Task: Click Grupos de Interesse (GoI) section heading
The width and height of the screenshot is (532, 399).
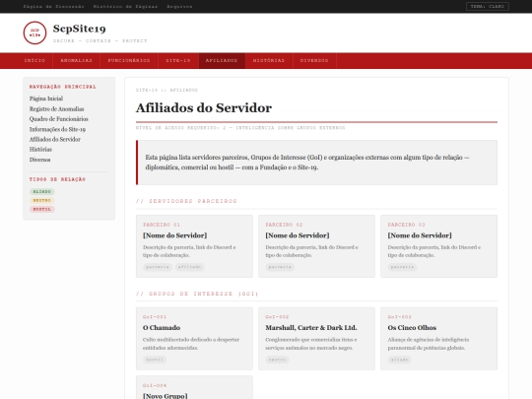Action: point(197,294)
